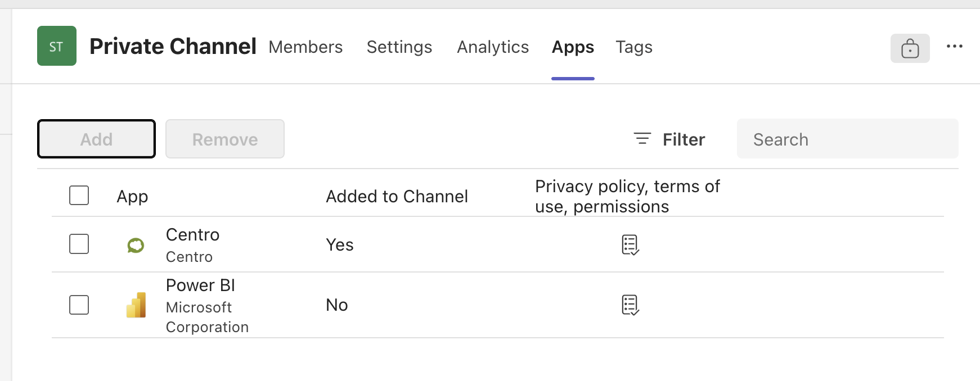Focus the Search input field
The image size is (980, 381).
click(847, 139)
